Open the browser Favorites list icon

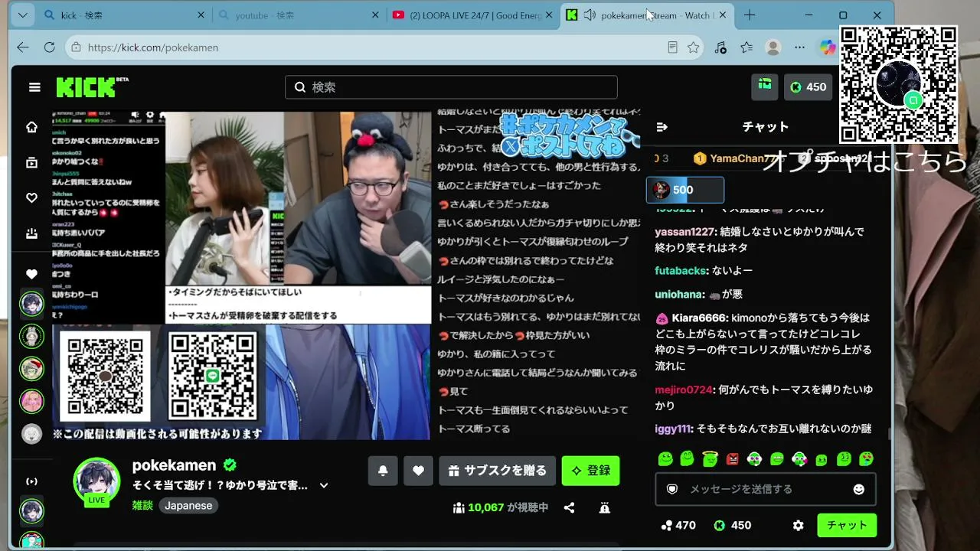746,47
